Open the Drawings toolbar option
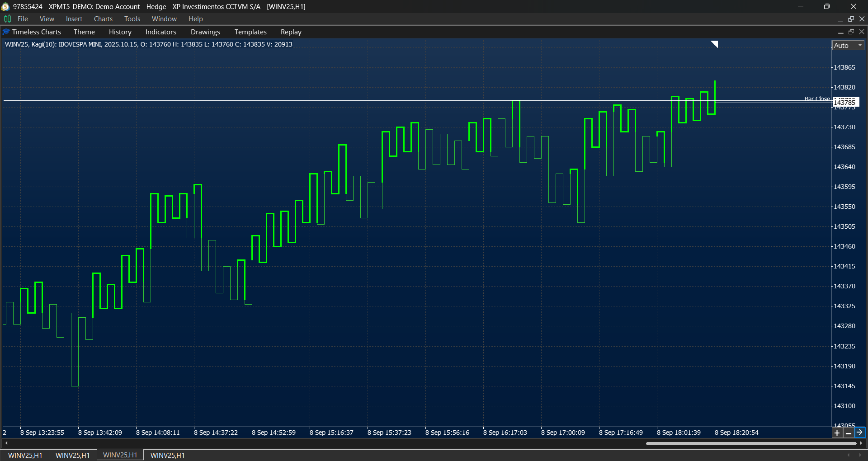 point(205,32)
